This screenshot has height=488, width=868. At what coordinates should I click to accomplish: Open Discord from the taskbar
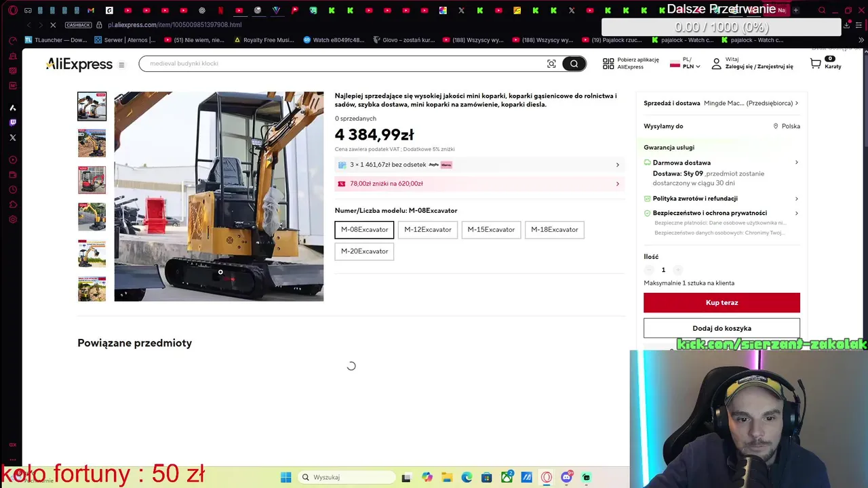tap(566, 477)
